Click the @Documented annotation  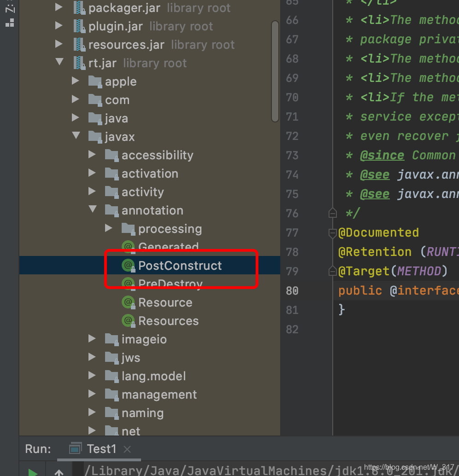click(x=379, y=232)
